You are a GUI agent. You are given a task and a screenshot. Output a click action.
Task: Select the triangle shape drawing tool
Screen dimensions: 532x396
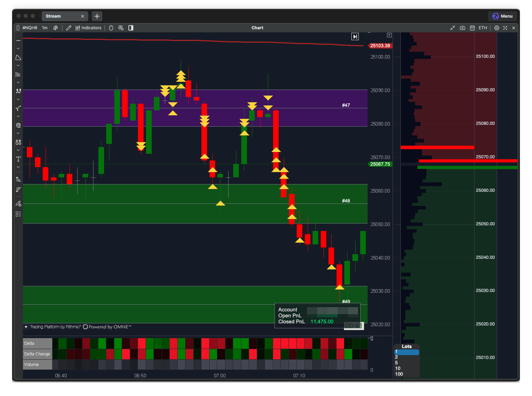coord(18,58)
